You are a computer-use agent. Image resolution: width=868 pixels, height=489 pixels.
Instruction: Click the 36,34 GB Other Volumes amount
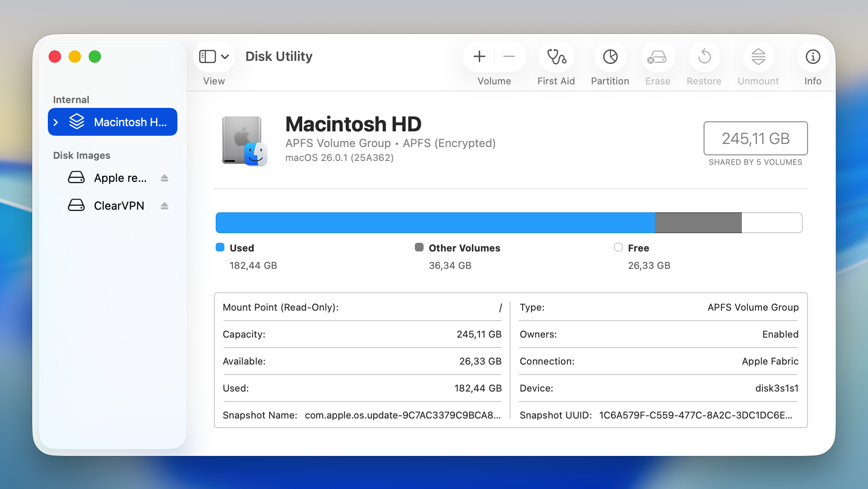click(450, 265)
